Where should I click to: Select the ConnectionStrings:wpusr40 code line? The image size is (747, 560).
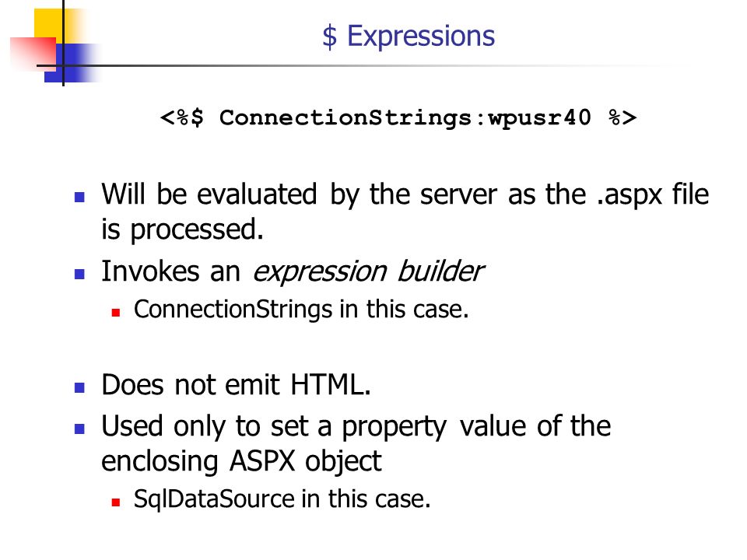[398, 117]
